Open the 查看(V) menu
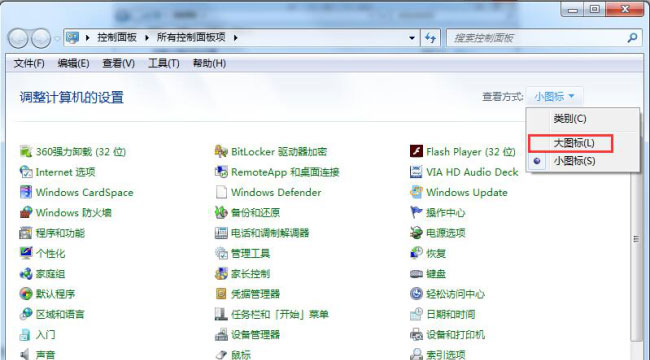 pos(119,63)
